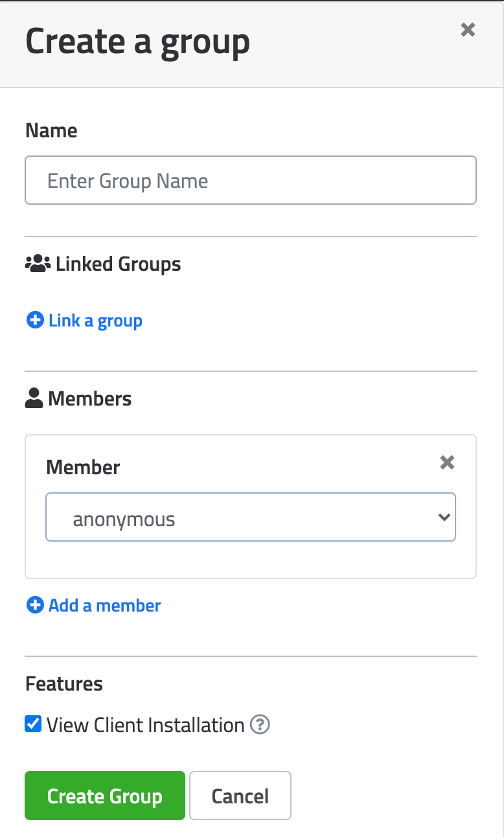The height and width of the screenshot is (837, 504).
Task: Click the Members person icon
Action: click(x=34, y=398)
